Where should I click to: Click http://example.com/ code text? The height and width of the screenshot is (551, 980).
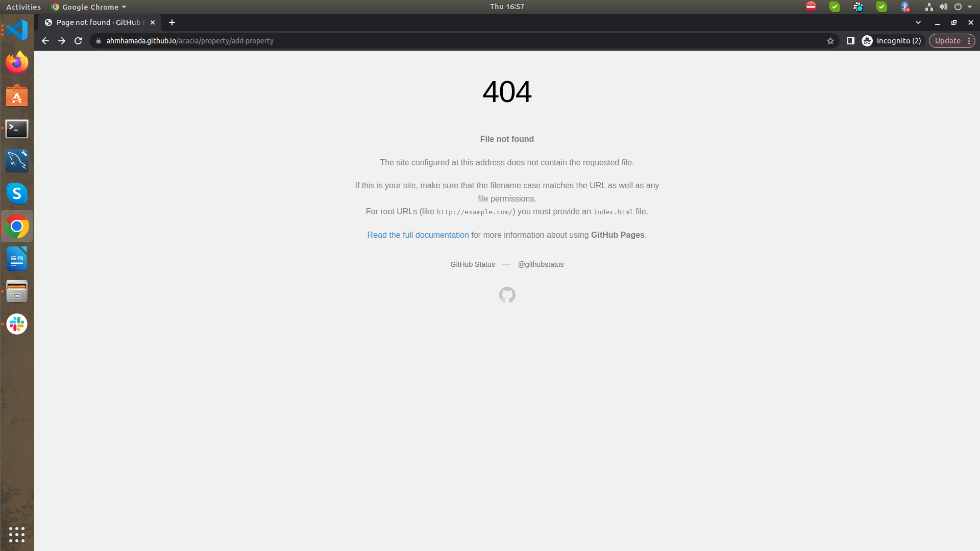pyautogui.click(x=474, y=212)
